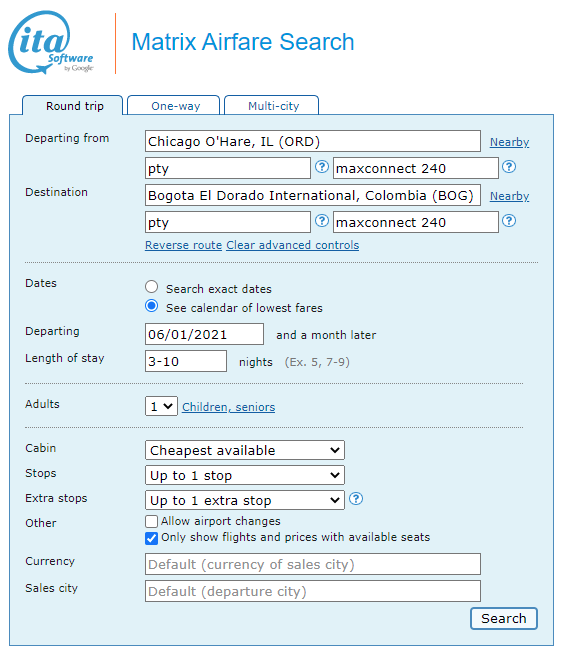Click the Reverse route link
This screenshot has width=569, height=666.
tap(183, 245)
